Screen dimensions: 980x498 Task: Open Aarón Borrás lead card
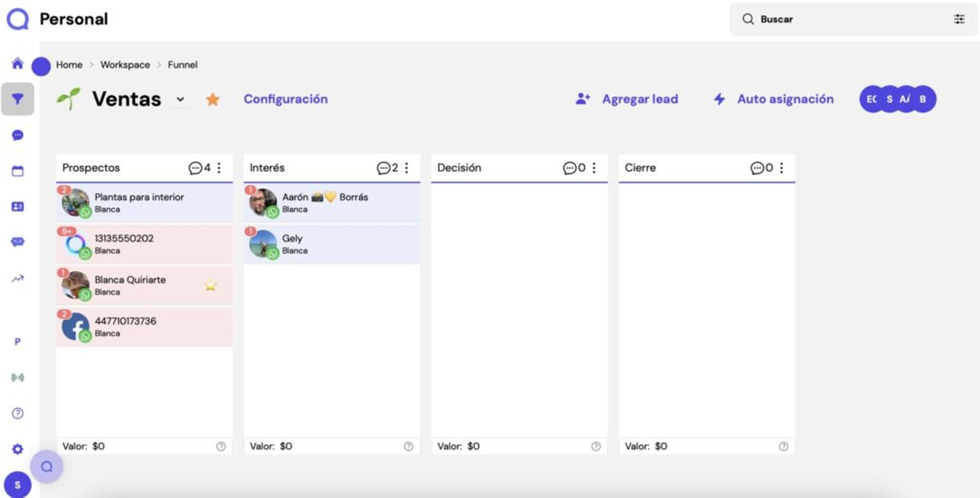(332, 203)
